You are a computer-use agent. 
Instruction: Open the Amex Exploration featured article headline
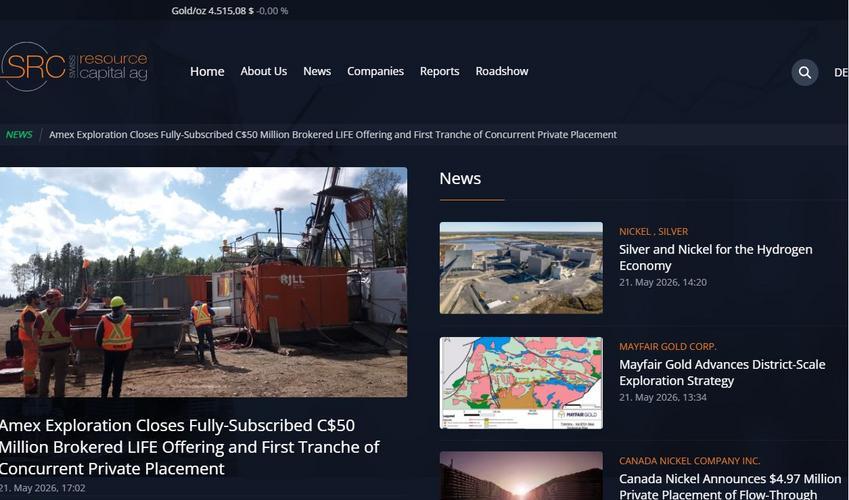[190, 447]
